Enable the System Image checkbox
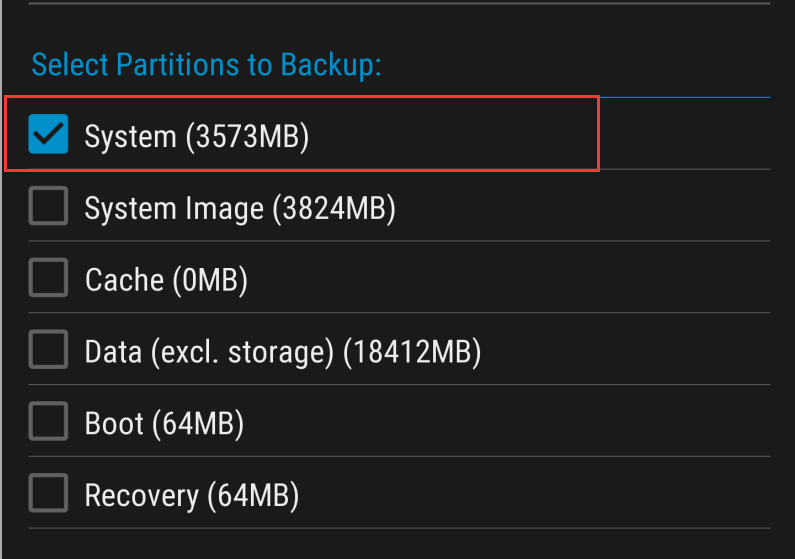 (x=48, y=206)
